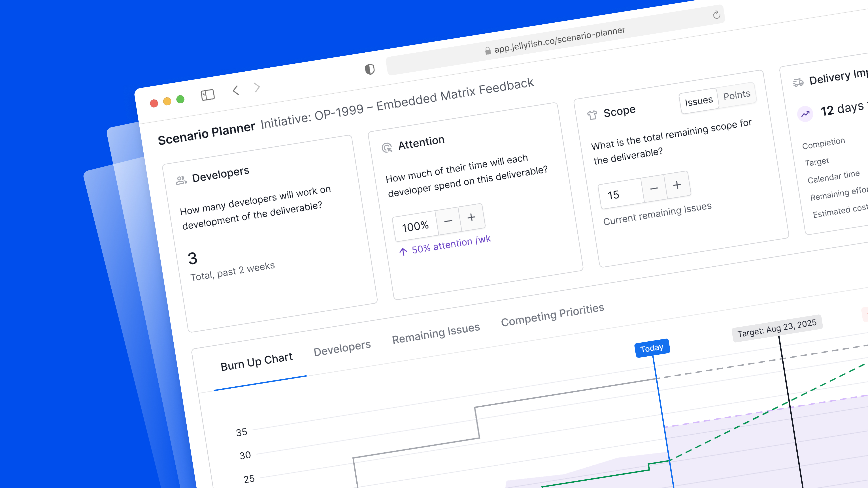The height and width of the screenshot is (488, 868).
Task: Click the Attention card cursor icon
Action: 387,147
